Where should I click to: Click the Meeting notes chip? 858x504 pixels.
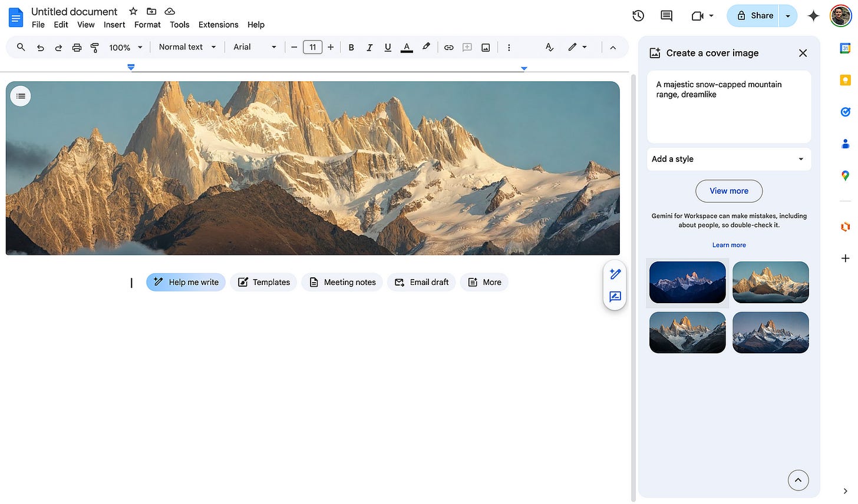(342, 282)
